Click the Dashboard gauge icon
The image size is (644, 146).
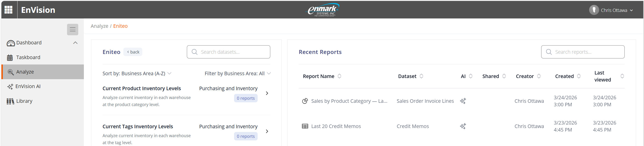point(11,43)
